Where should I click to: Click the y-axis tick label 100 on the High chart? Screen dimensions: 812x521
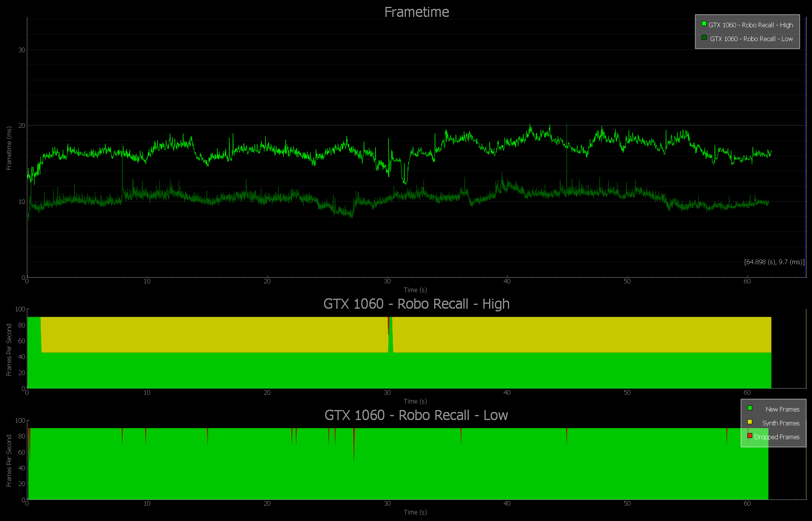tap(20, 309)
